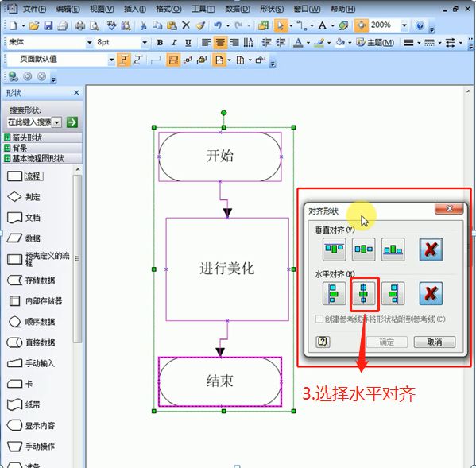476x468 pixels.
Task: Open the font size 8pt dropdown
Action: tap(145, 43)
